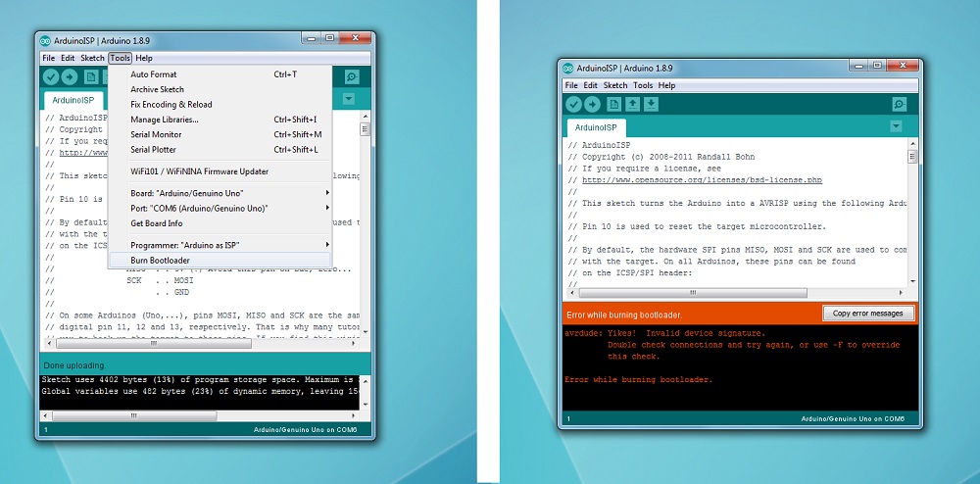Open Help menu in right window

666,85
